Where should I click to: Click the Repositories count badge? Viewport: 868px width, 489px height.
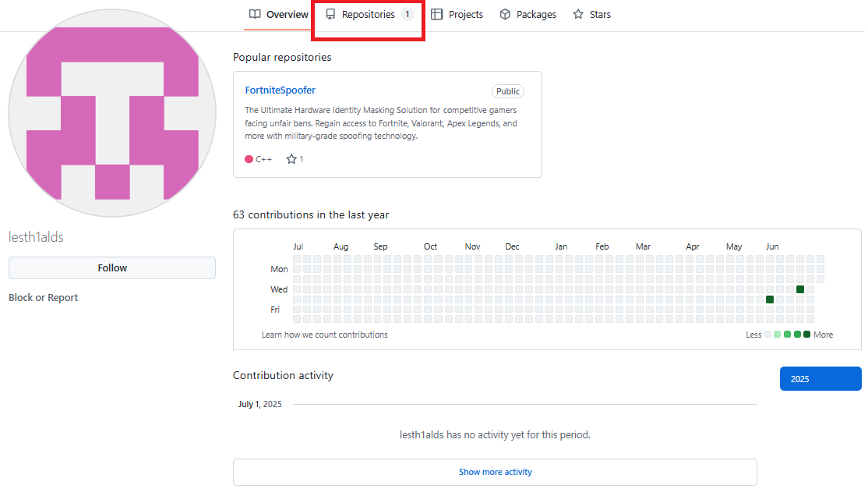point(407,14)
